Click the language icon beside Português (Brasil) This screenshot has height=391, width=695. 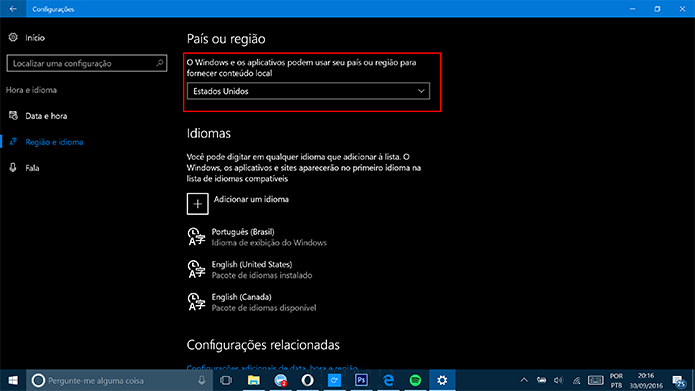tap(196, 237)
